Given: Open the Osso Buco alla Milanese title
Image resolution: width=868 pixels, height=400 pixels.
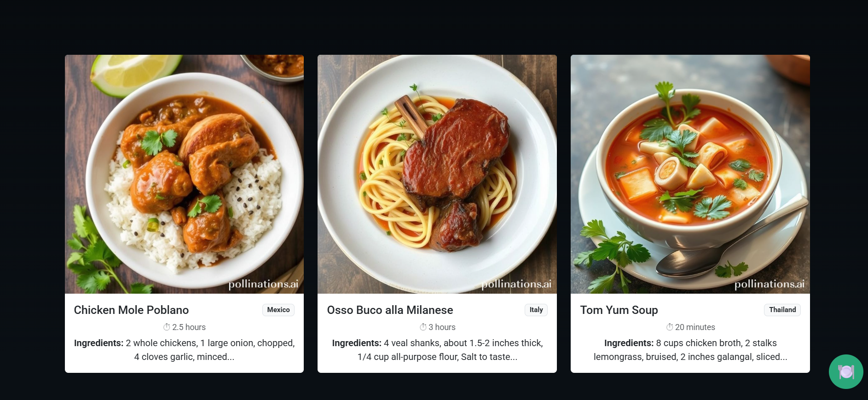Looking at the screenshot, I should (x=390, y=310).
